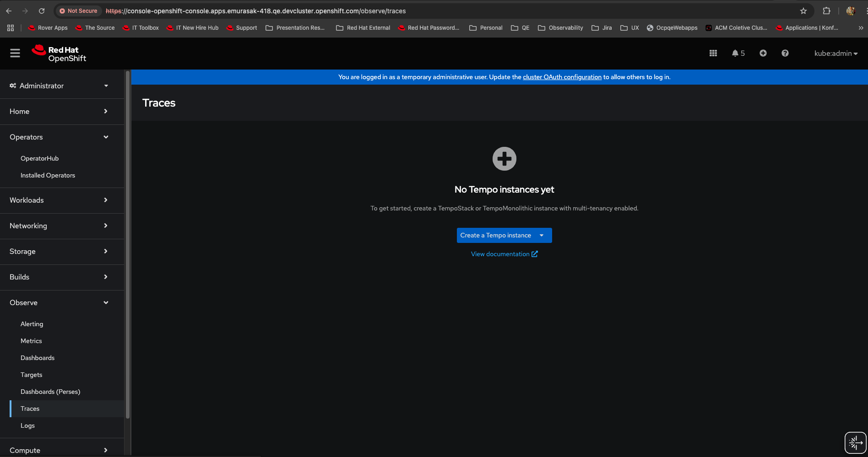Image resolution: width=868 pixels, height=457 pixels.
Task: Go back to previous browser page
Action: pos(9,11)
